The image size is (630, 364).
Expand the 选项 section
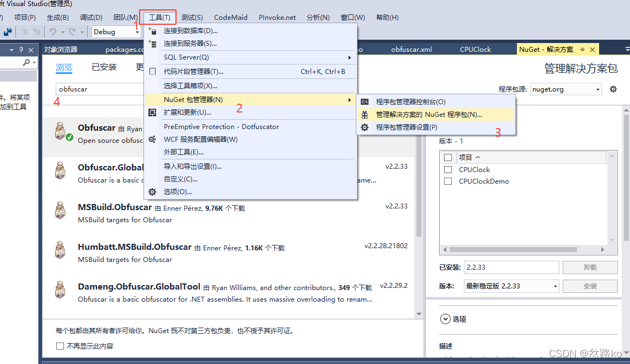pos(445,319)
